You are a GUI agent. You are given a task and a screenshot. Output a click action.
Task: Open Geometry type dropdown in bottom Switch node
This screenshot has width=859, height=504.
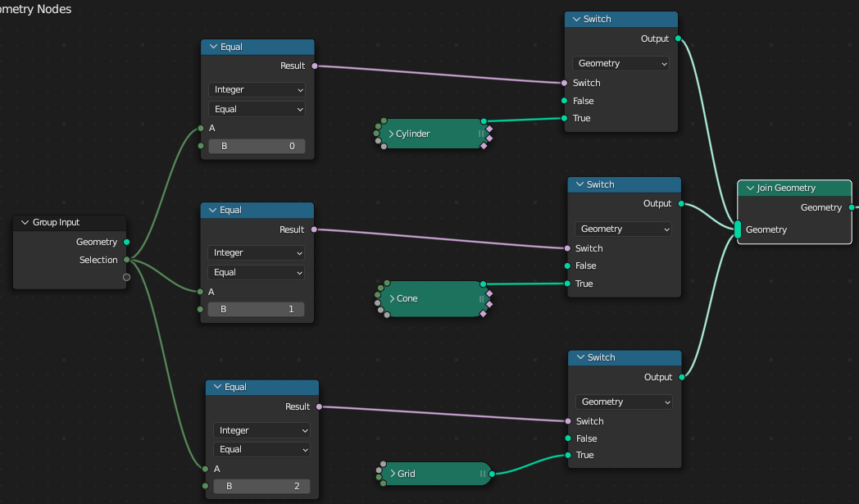click(x=624, y=402)
